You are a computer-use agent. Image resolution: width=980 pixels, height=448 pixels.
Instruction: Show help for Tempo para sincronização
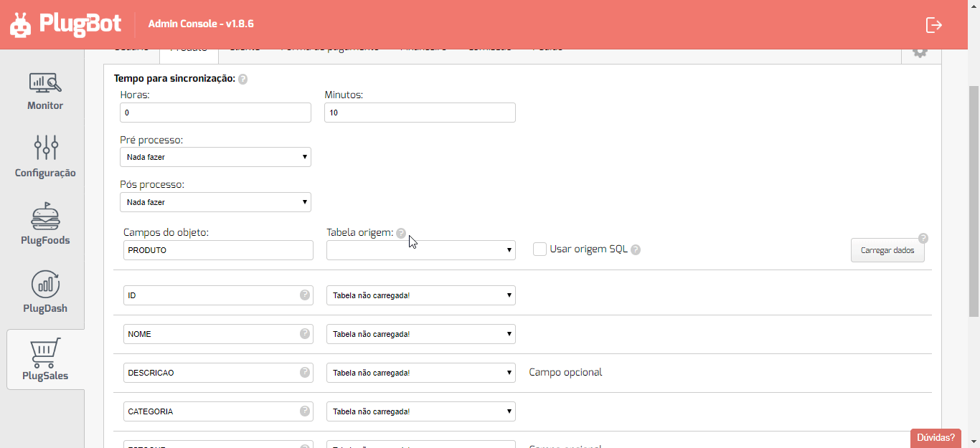click(242, 79)
